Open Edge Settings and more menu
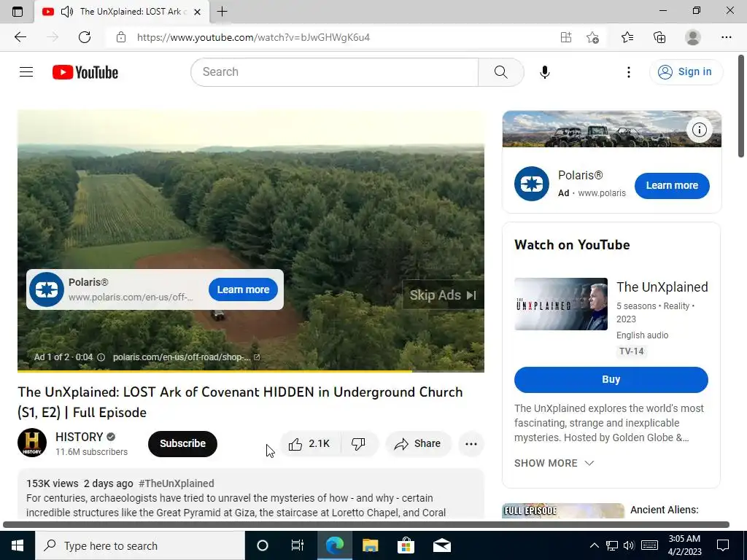 coord(726,37)
